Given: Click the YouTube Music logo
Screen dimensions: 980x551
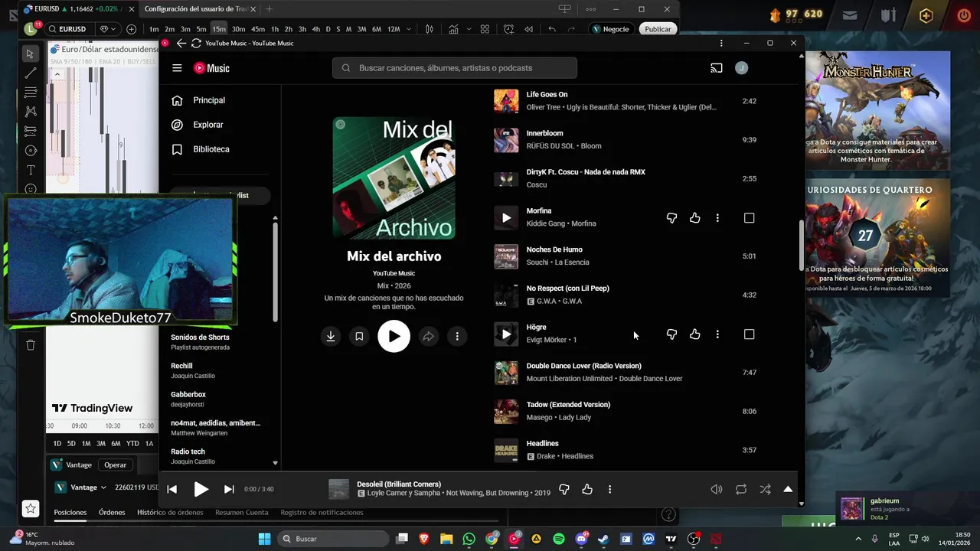Looking at the screenshot, I should pos(211,68).
